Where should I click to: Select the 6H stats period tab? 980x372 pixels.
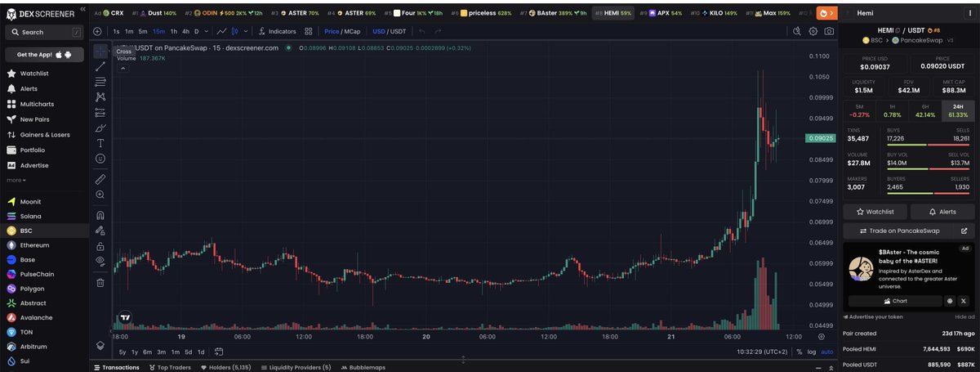(x=924, y=111)
